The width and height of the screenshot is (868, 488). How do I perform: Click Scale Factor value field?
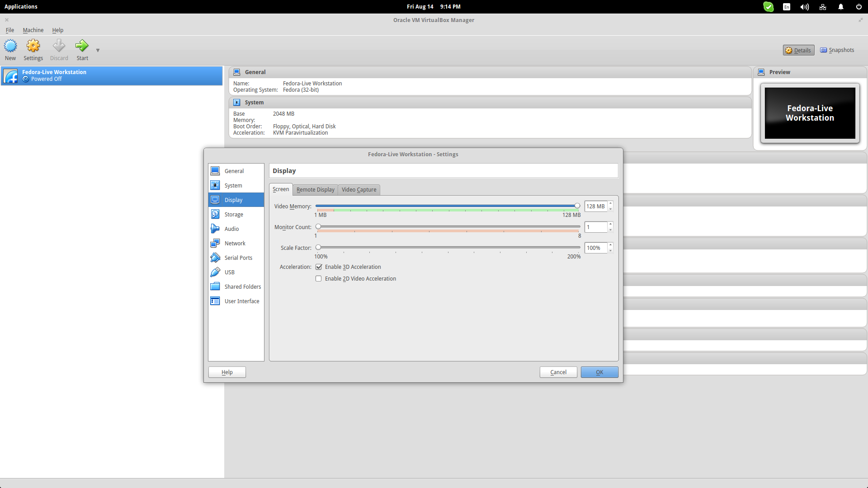pos(595,248)
